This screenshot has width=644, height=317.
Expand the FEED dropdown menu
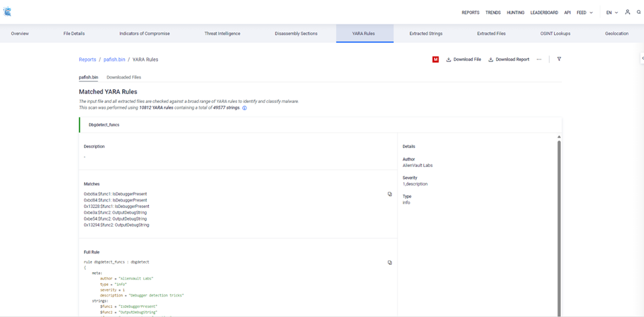click(585, 13)
